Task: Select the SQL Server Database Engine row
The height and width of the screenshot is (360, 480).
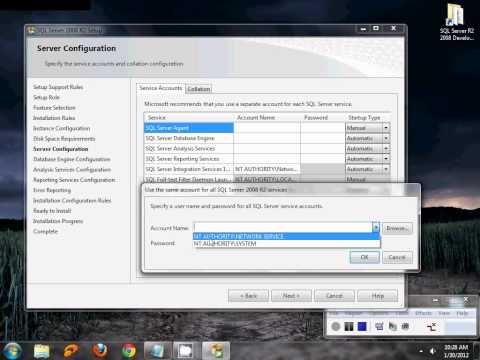Action: [189, 138]
